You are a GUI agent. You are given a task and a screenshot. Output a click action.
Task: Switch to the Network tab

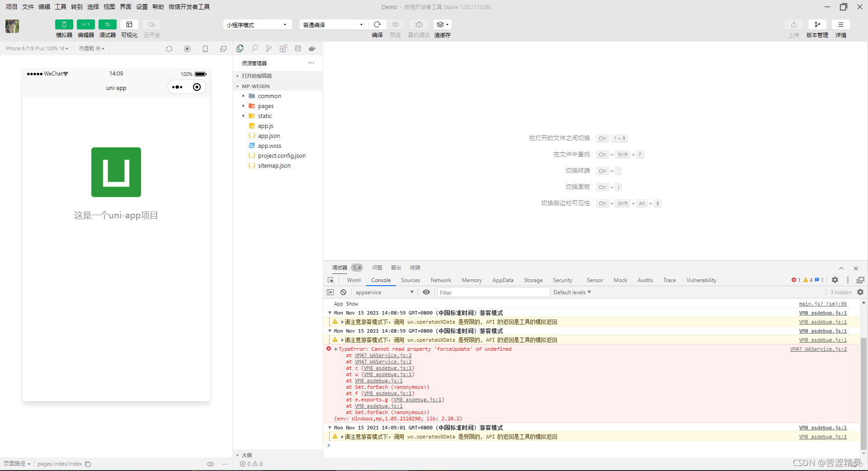tap(441, 280)
